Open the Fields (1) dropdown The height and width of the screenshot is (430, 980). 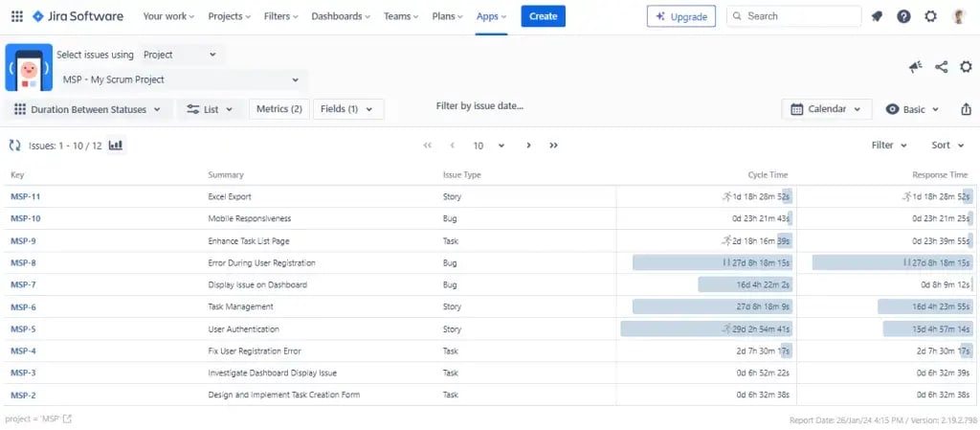pos(346,109)
